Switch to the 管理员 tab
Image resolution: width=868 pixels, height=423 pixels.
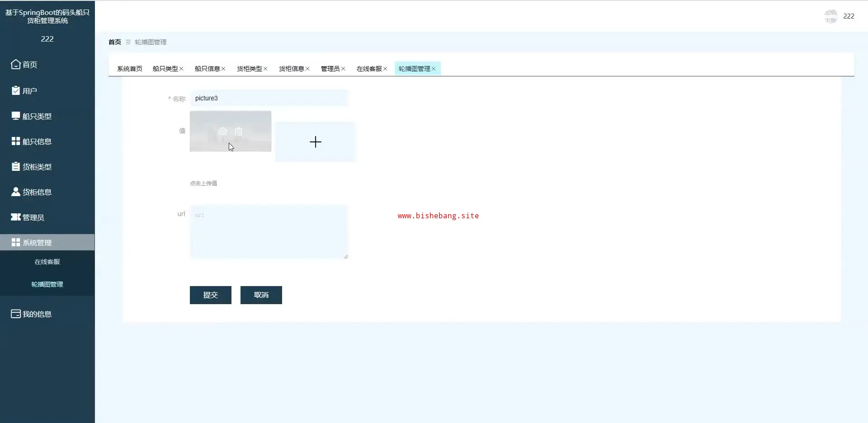tap(330, 69)
